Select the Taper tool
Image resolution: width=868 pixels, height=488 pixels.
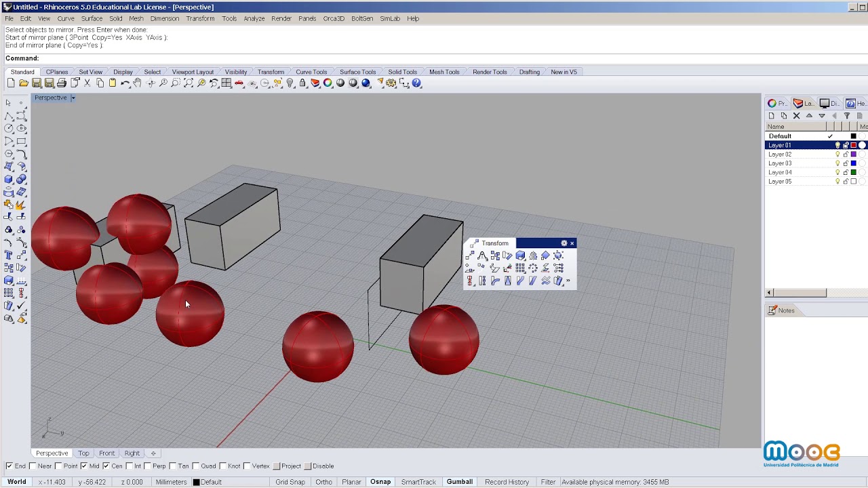pos(508,281)
